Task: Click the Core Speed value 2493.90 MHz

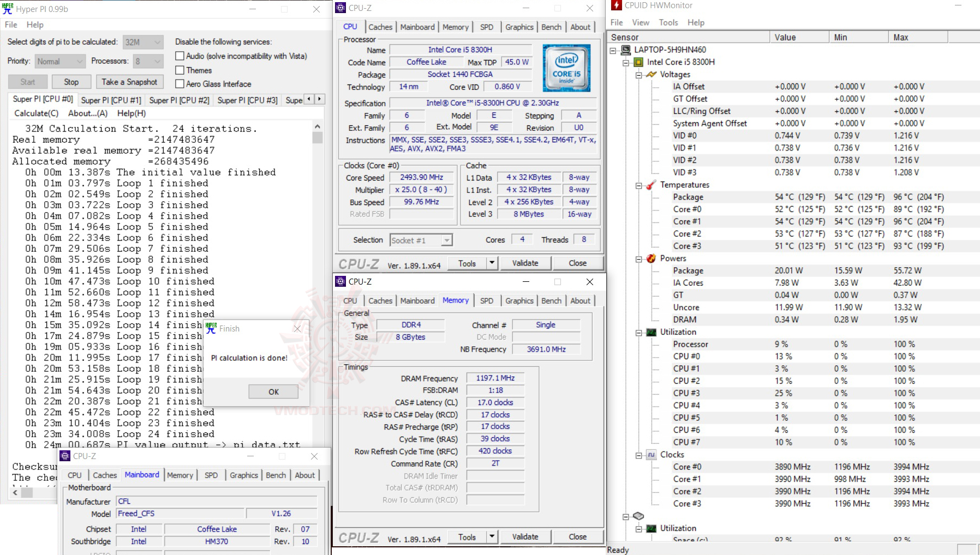Action: (421, 177)
